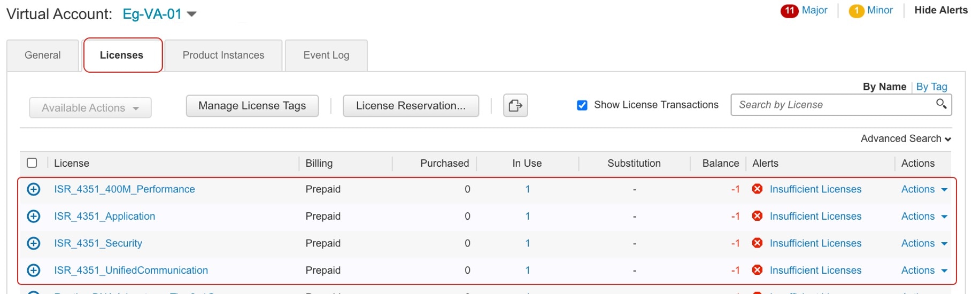Click Manage License Tags button
The height and width of the screenshot is (294, 980).
(252, 106)
